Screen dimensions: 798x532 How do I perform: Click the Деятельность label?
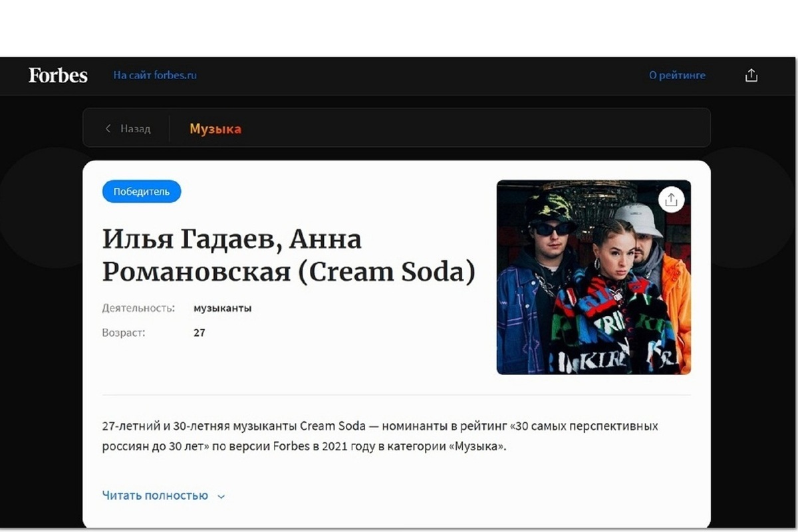(138, 308)
